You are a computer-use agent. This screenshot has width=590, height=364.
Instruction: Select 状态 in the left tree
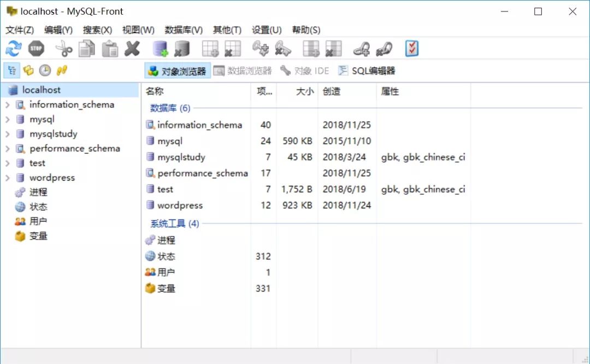click(38, 207)
